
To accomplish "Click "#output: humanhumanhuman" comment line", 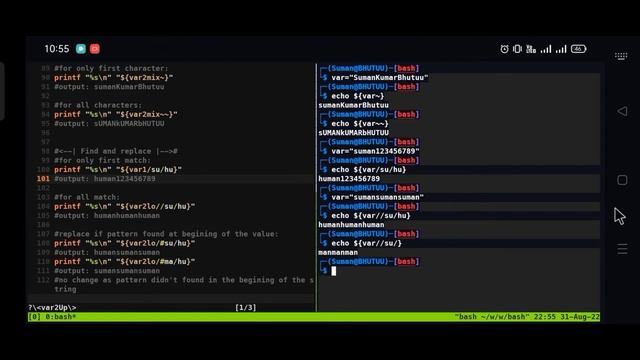I will [107, 216].
